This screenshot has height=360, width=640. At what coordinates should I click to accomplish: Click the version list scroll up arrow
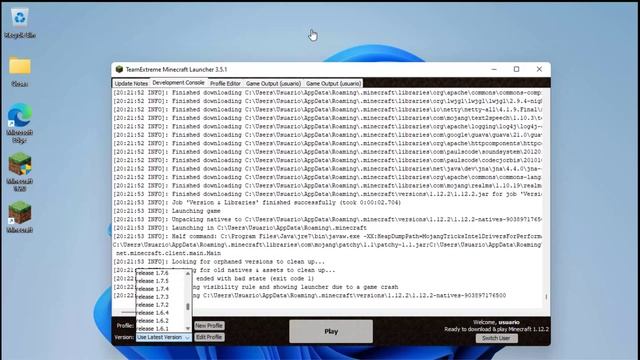point(188,273)
